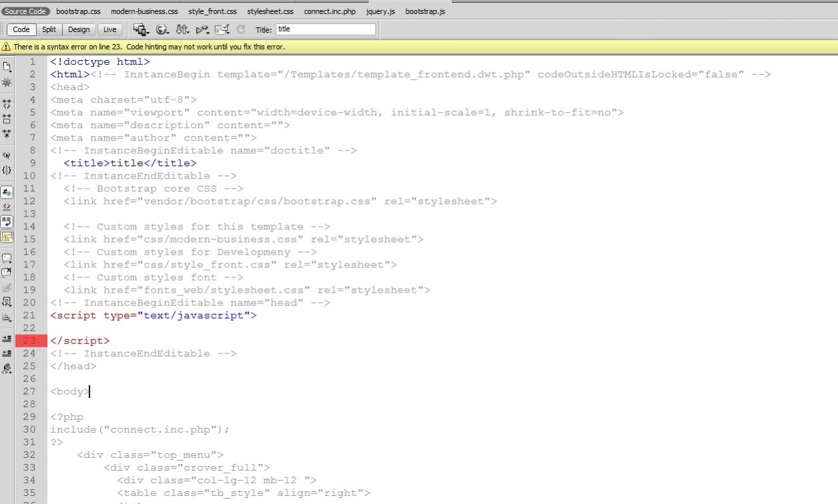Open the File Management arrows menu
The height and width of the screenshot is (504, 838).
[x=182, y=29]
